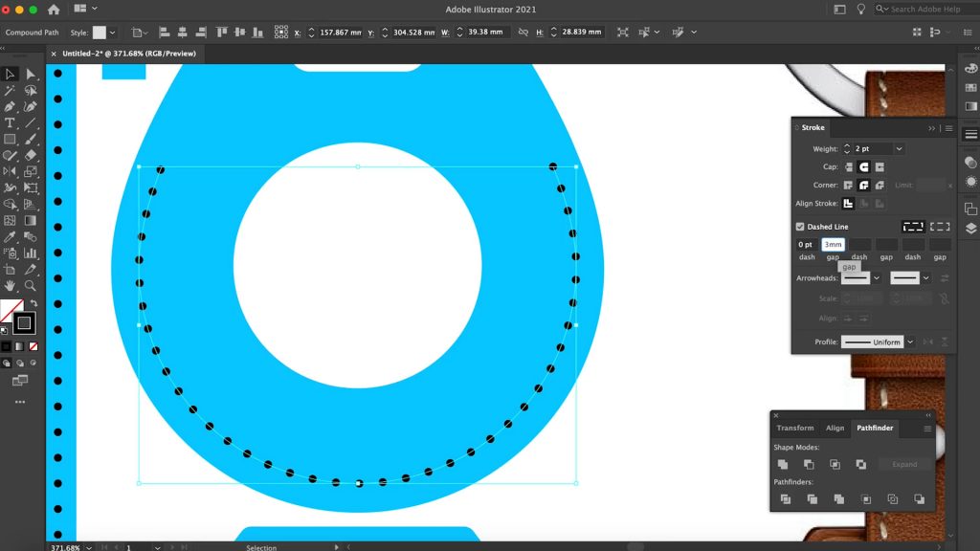The height and width of the screenshot is (551, 980).
Task: Open the Style dropdown in control bar
Action: (x=112, y=32)
